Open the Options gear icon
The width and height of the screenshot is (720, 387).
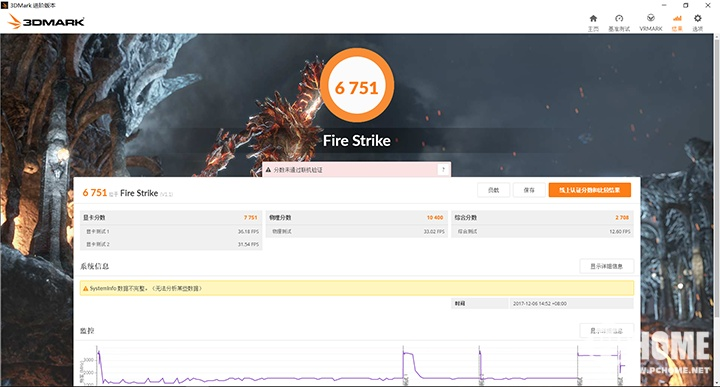pyautogui.click(x=698, y=18)
